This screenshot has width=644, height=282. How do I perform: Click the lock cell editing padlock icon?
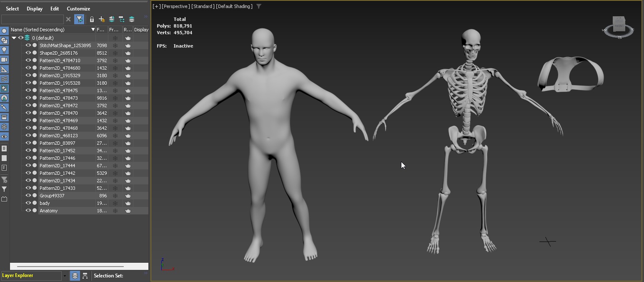pyautogui.click(x=92, y=19)
